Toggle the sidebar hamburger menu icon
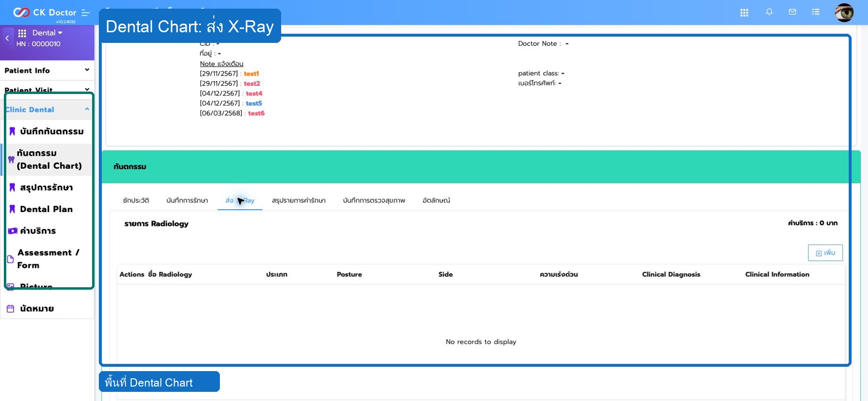Screen dimensions: 868x401 pyautogui.click(x=86, y=13)
